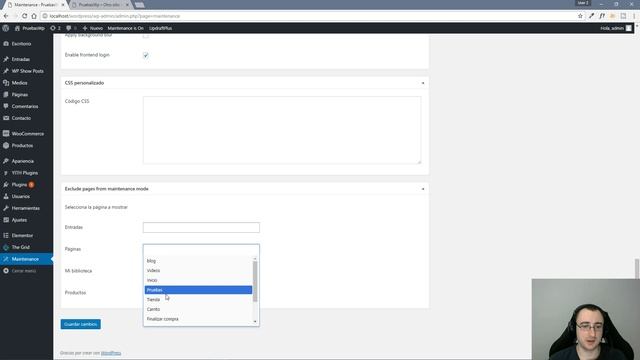This screenshot has width=640, height=360.
Task: Open the browser home button
Action: (x=34, y=16)
